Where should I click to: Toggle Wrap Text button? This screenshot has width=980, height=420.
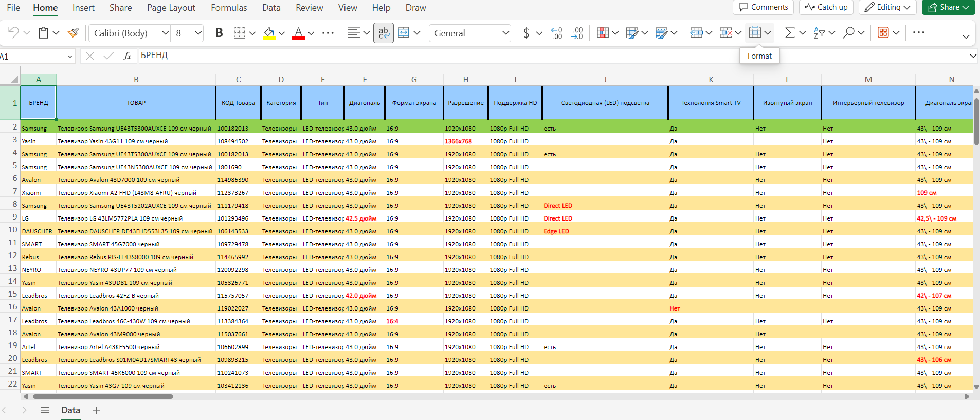click(384, 33)
